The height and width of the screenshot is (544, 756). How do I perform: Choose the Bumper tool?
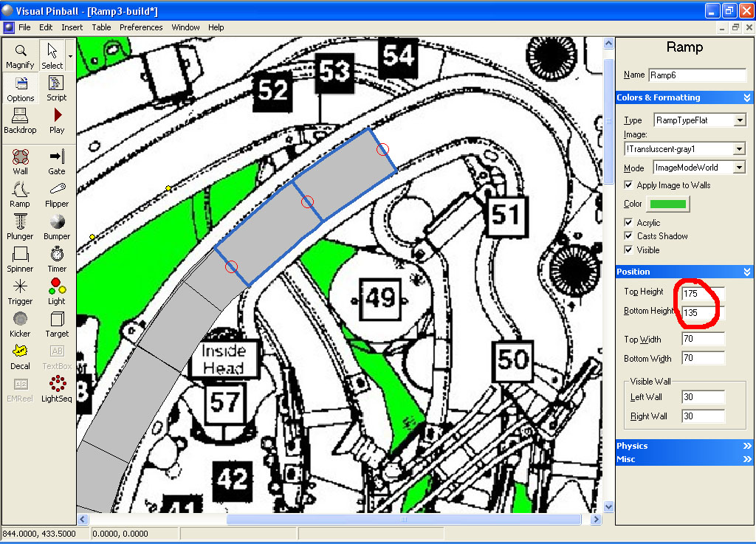click(x=57, y=227)
